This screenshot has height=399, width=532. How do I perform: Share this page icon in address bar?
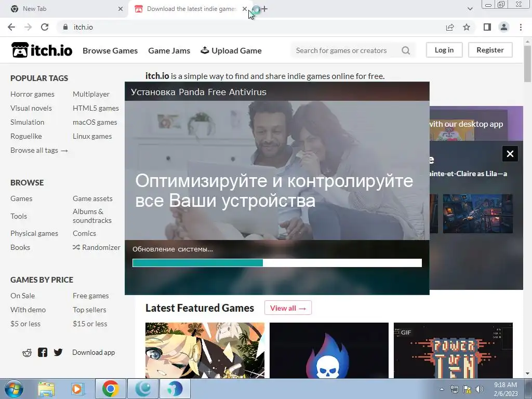pyautogui.click(x=450, y=27)
